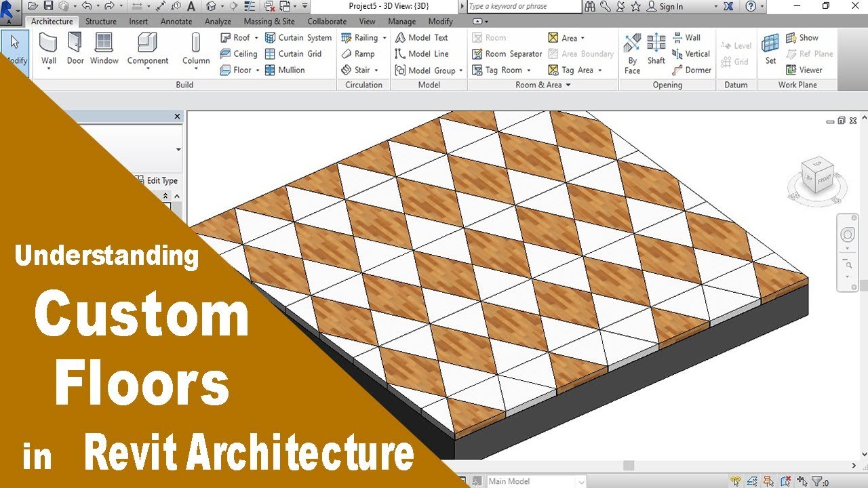Expand the Model Group dropdown arrow
The height and width of the screenshot is (488, 868).
460,70
